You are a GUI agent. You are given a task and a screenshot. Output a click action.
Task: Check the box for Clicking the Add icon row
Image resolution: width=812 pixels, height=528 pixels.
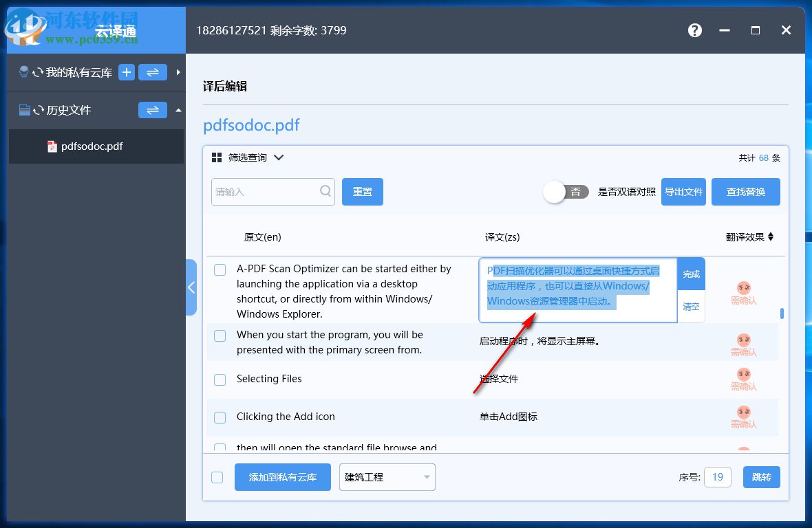tap(220, 417)
